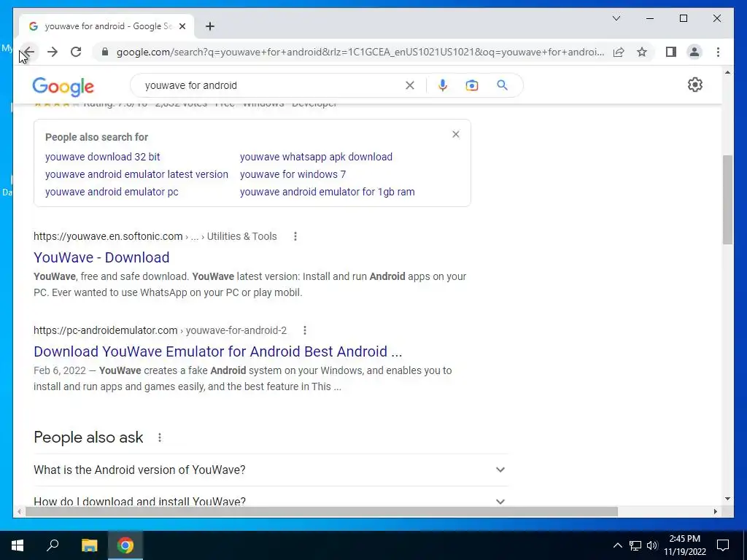Go back using the browser back arrow
The image size is (747, 560).
(x=29, y=52)
